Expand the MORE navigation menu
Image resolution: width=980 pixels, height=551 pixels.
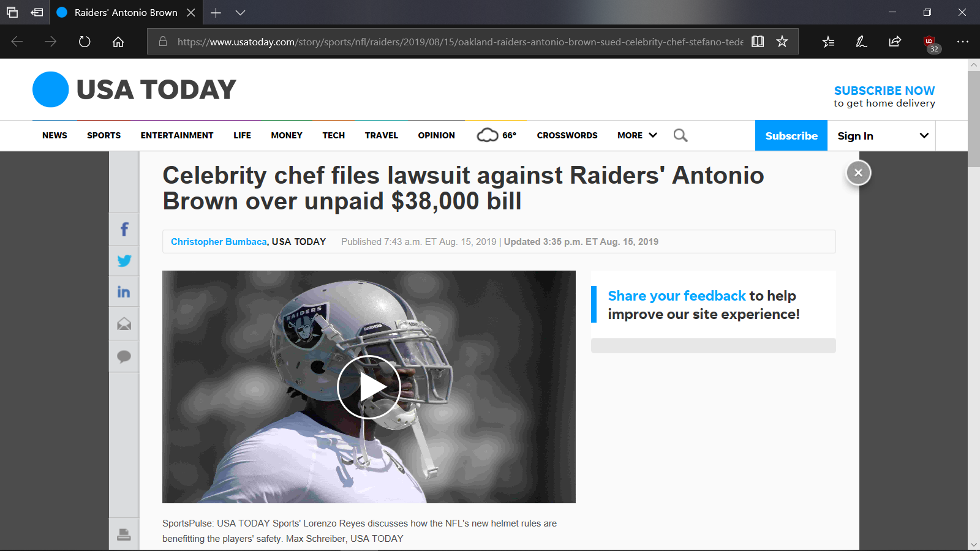[637, 135]
